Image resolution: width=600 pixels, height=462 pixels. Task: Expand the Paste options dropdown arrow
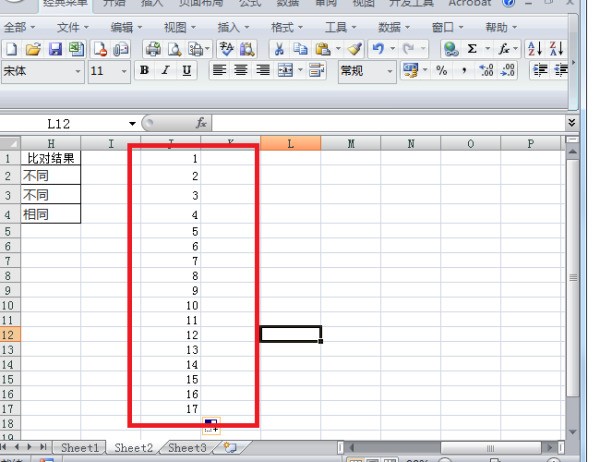tap(338, 49)
